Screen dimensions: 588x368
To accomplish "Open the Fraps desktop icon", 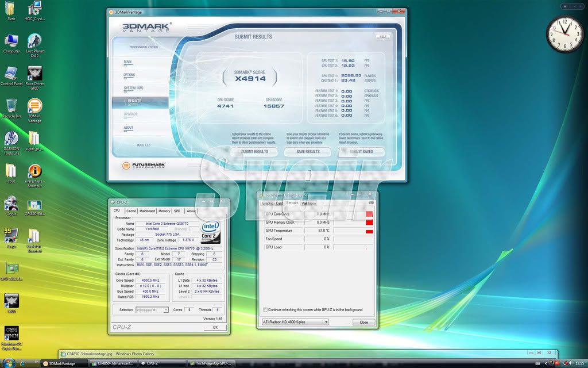I will 11,236.
